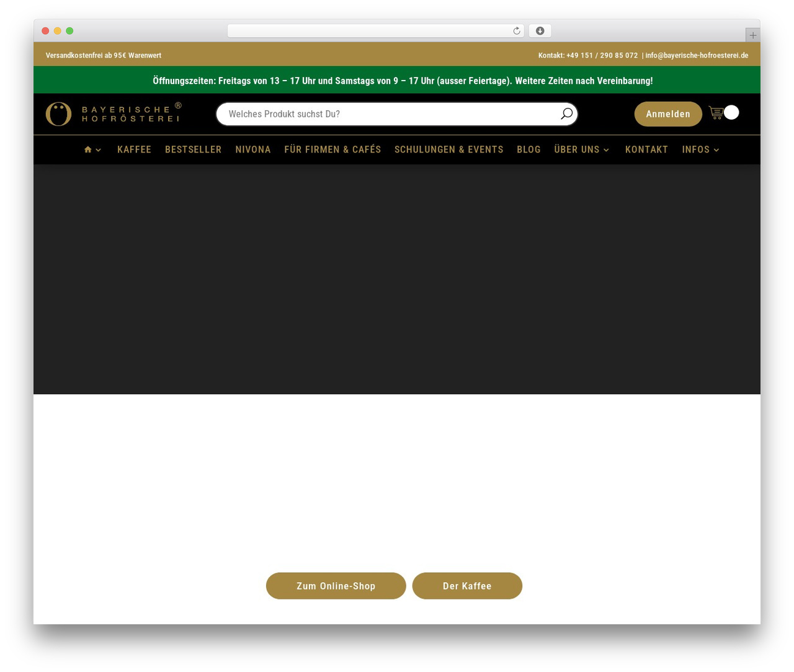Open the Kaffee menu item
The height and width of the screenshot is (672, 794).
click(x=134, y=149)
